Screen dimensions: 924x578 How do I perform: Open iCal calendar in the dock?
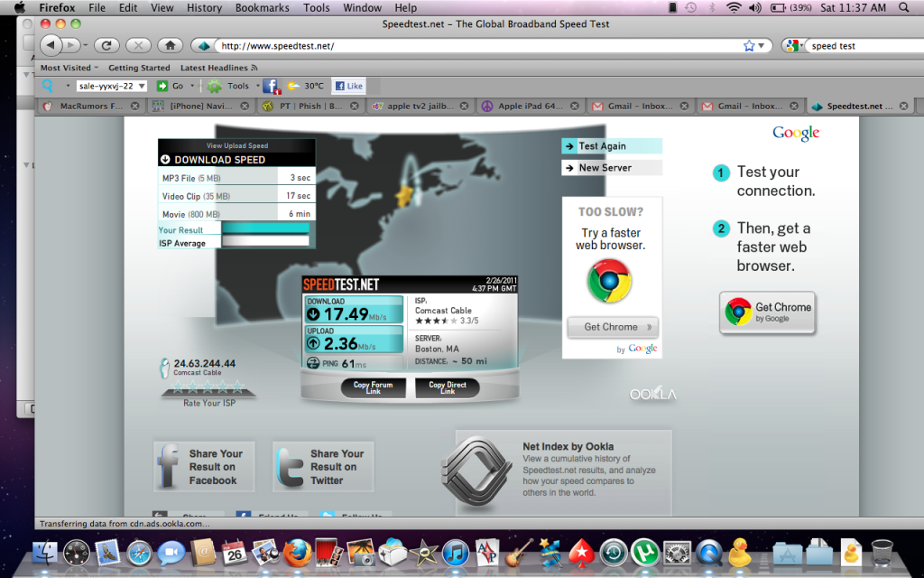pos(234,554)
